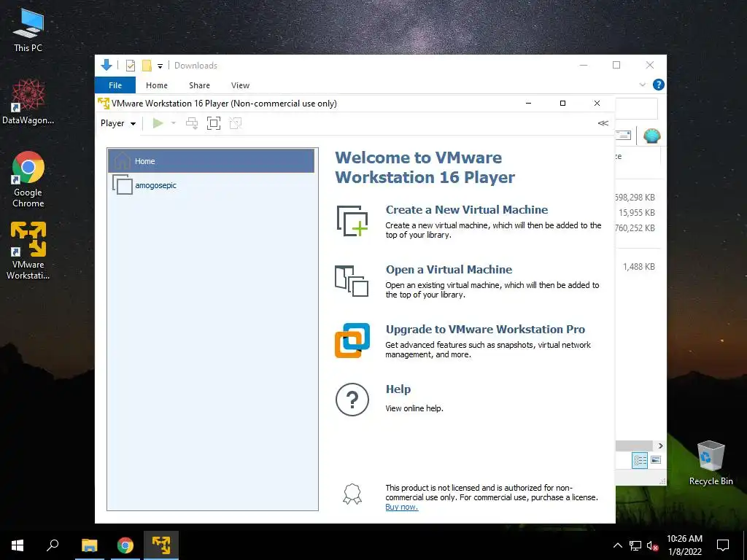Open the Windows Start menu

coord(18,545)
